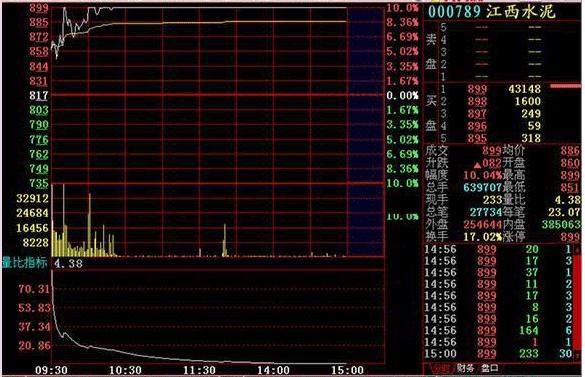This screenshot has height=377, width=585.
Task: Click the 涨停 limit-up price 899
Action: tap(569, 237)
